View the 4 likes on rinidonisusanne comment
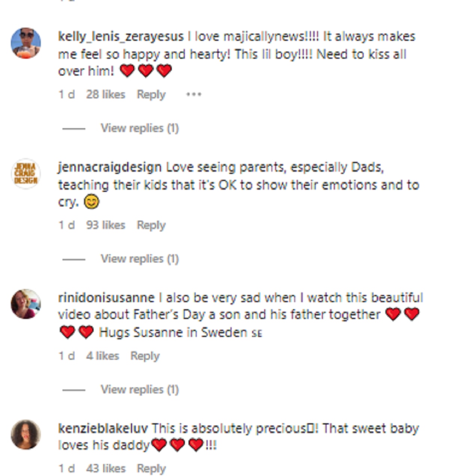The width and height of the screenshot is (449, 476). point(103,356)
